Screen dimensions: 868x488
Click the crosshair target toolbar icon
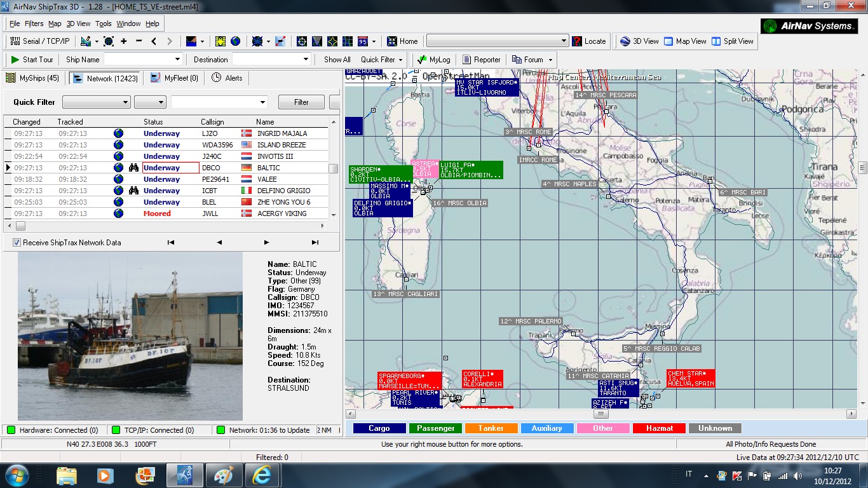pos(302,41)
